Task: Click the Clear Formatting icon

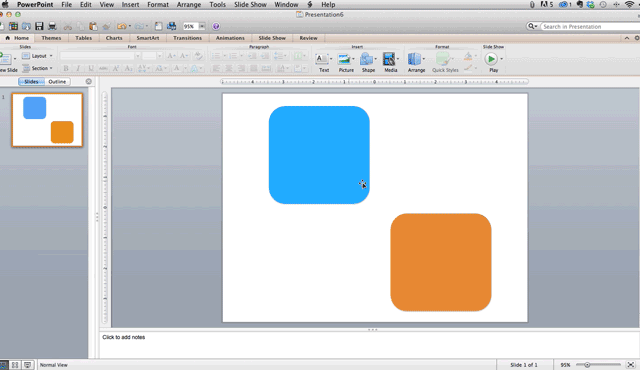Action: (198, 56)
